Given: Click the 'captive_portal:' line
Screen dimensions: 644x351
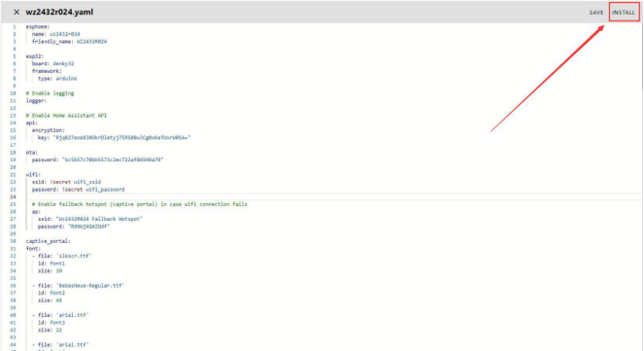Looking at the screenshot, I should (x=48, y=241).
